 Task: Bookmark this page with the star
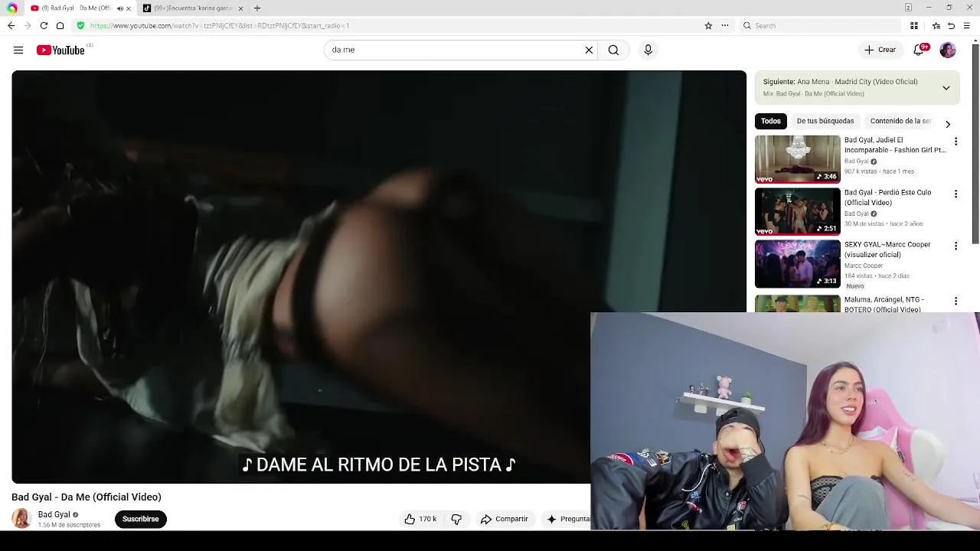[x=708, y=25]
